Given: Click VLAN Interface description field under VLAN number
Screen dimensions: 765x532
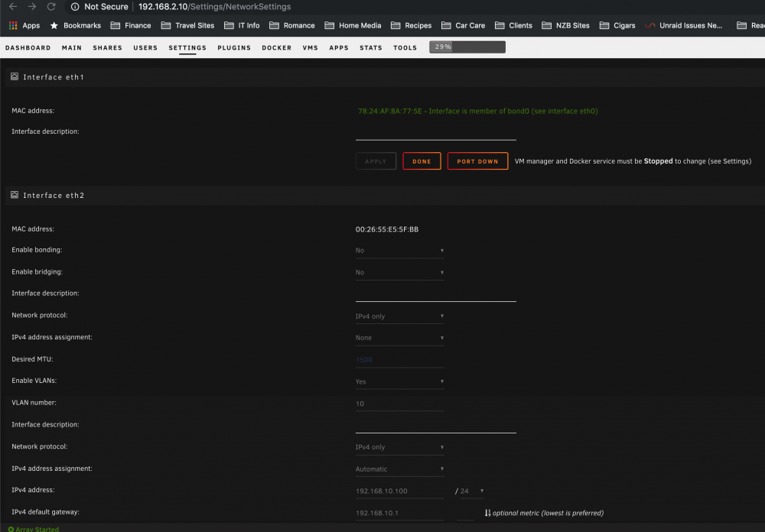Looking at the screenshot, I should (x=436, y=425).
